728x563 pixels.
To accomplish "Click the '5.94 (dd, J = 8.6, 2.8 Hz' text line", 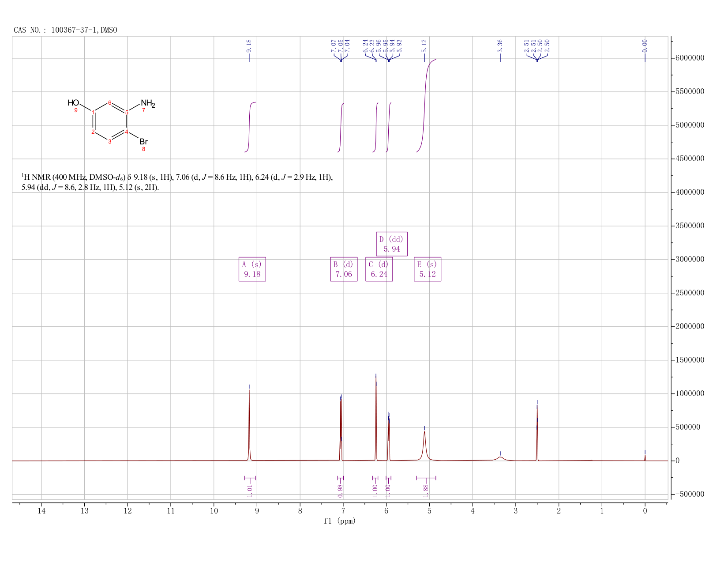I will pos(90,188).
